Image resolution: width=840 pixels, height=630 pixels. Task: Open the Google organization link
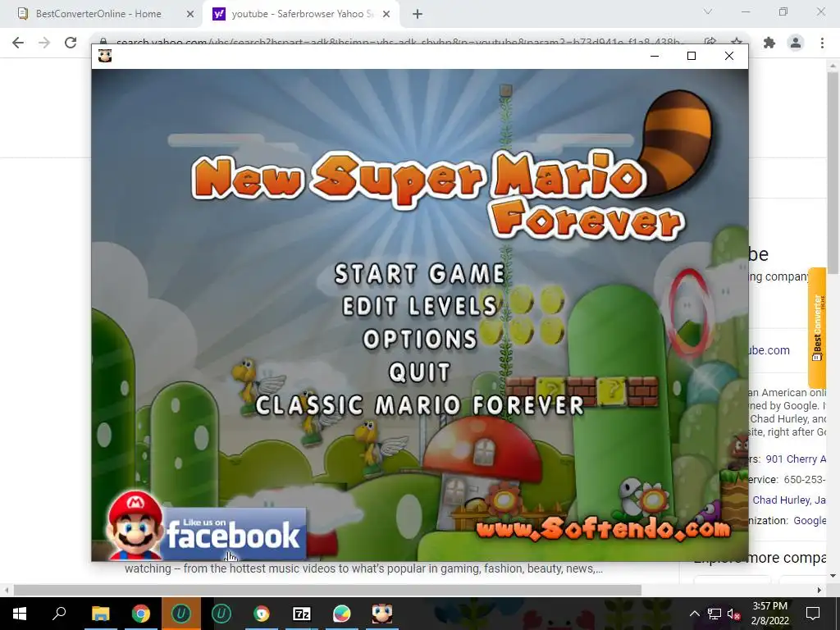(810, 520)
